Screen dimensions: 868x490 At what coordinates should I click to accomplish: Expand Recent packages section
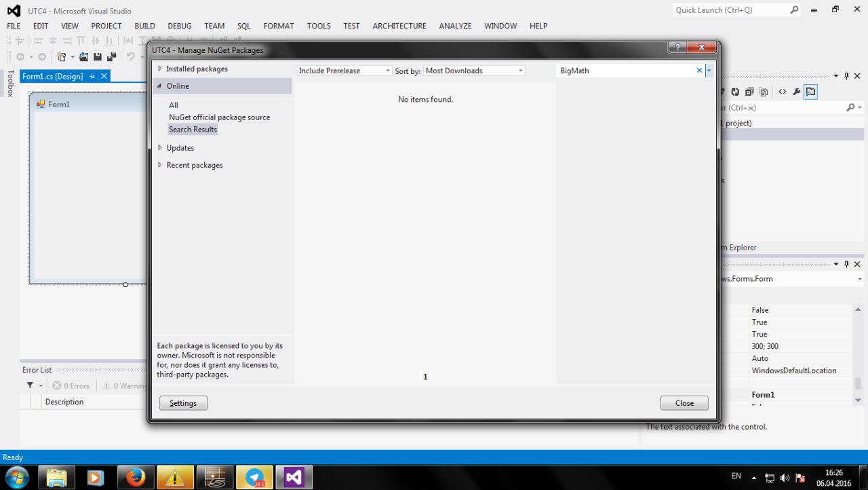(x=160, y=165)
